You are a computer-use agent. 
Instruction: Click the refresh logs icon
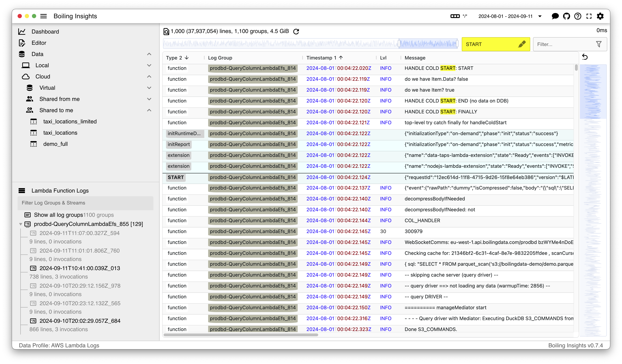pos(296,32)
